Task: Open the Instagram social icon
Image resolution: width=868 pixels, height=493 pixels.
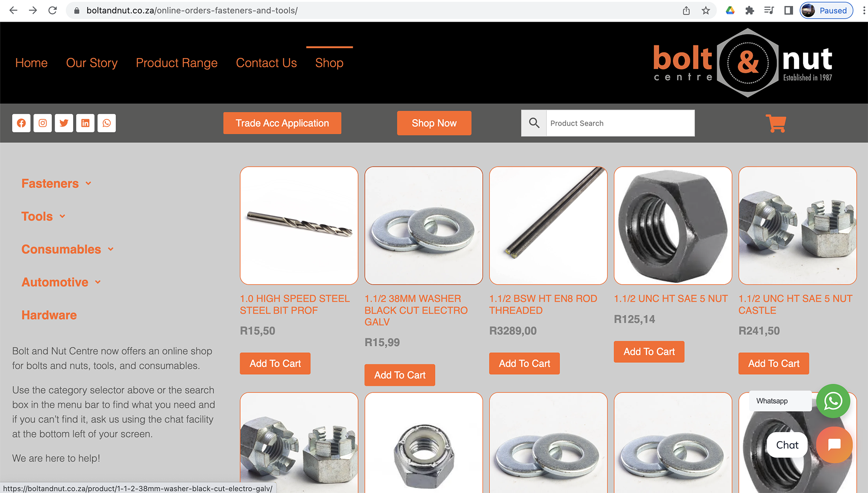Action: click(42, 123)
